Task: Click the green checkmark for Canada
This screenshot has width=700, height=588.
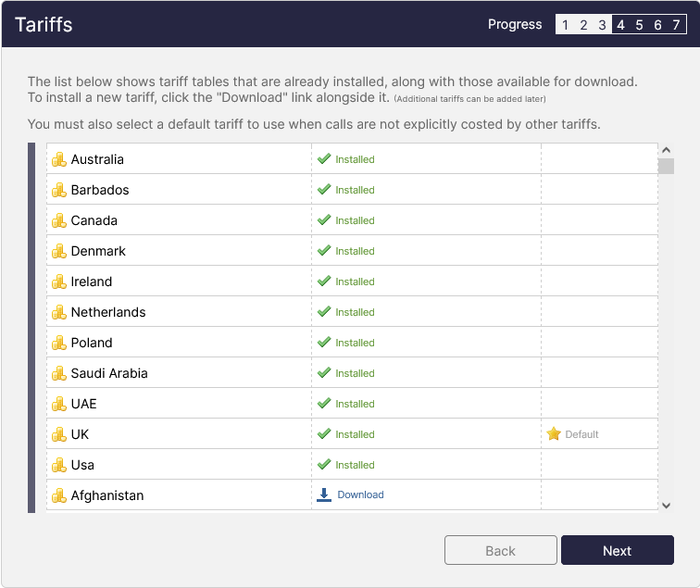Action: coord(324,220)
